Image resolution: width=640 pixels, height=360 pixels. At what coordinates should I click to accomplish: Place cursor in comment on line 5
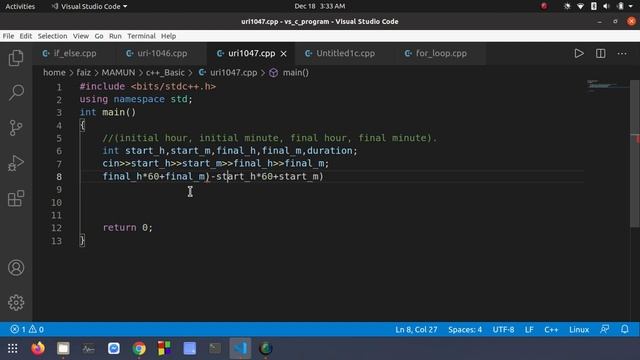pos(269,138)
